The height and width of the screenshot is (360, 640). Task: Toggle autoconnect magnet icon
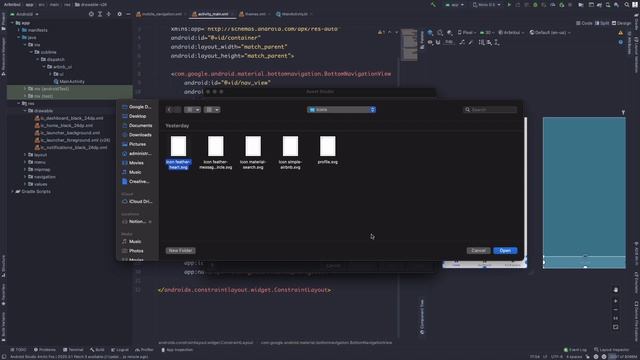tap(438, 42)
